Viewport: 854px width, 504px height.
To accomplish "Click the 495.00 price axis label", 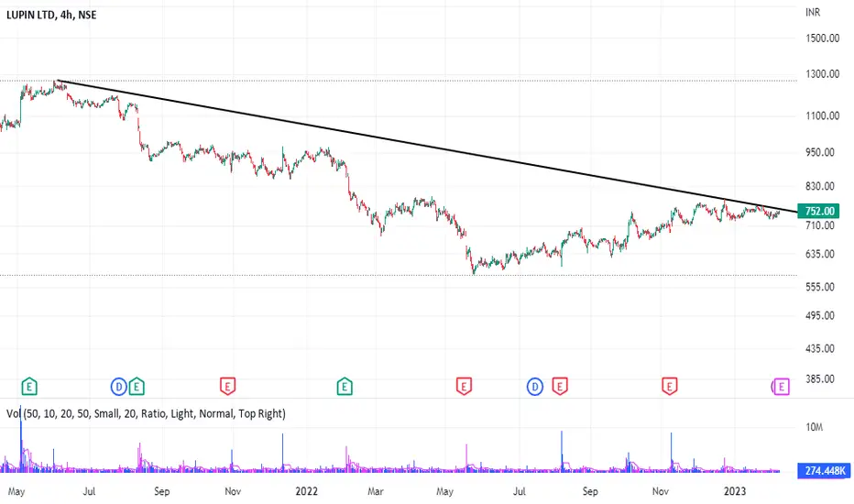I will pos(820,316).
